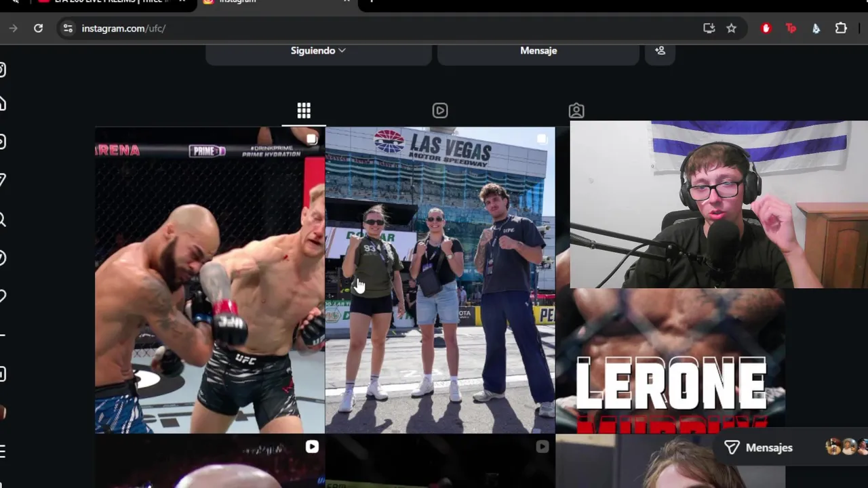
Task: Open the More hamburger menu in sidebar
Action: [3, 451]
